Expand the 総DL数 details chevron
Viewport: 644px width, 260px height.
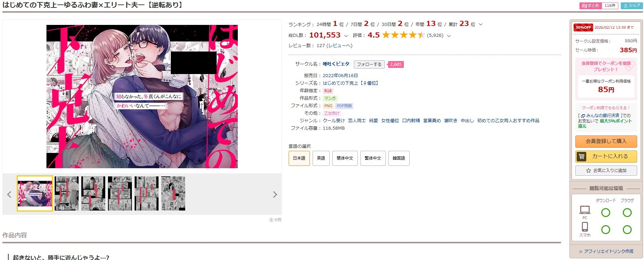[346, 36]
